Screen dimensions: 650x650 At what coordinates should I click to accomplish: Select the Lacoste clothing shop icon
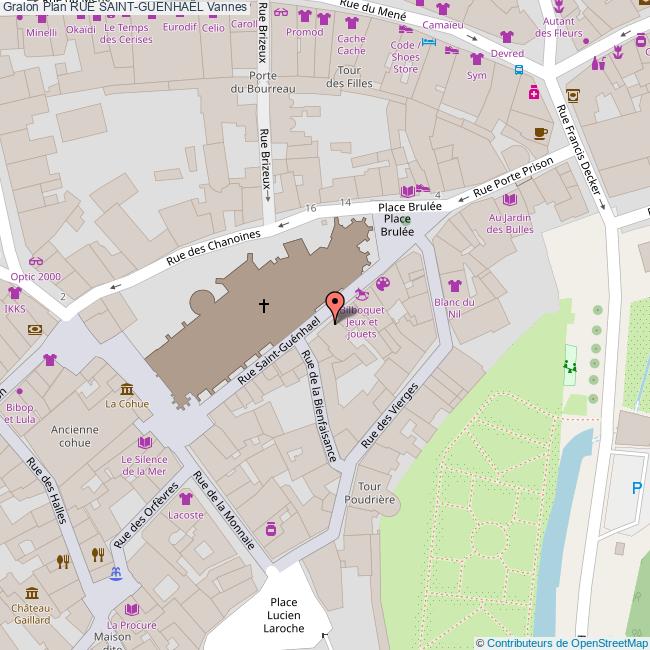185,499
